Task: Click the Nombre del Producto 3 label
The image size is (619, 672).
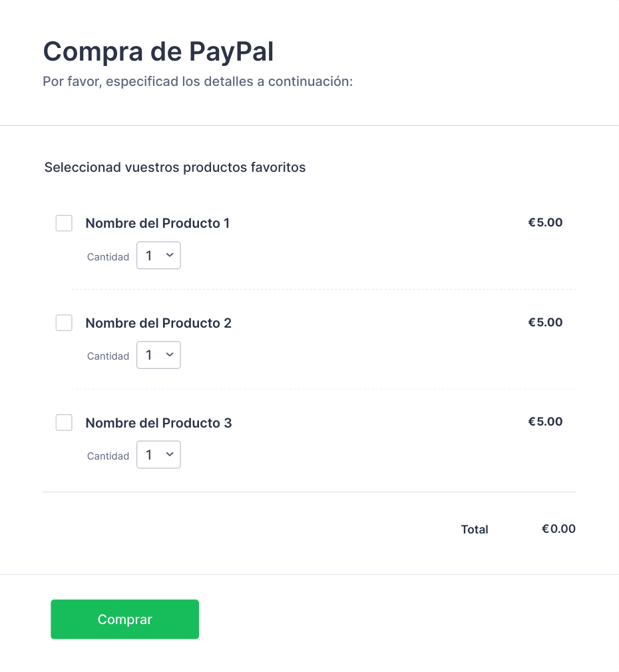Action: 158,423
